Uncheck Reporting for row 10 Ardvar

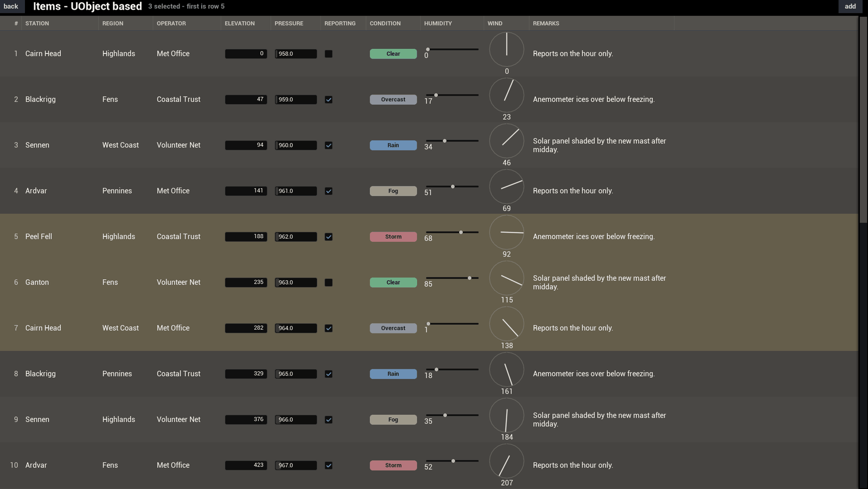(x=329, y=465)
